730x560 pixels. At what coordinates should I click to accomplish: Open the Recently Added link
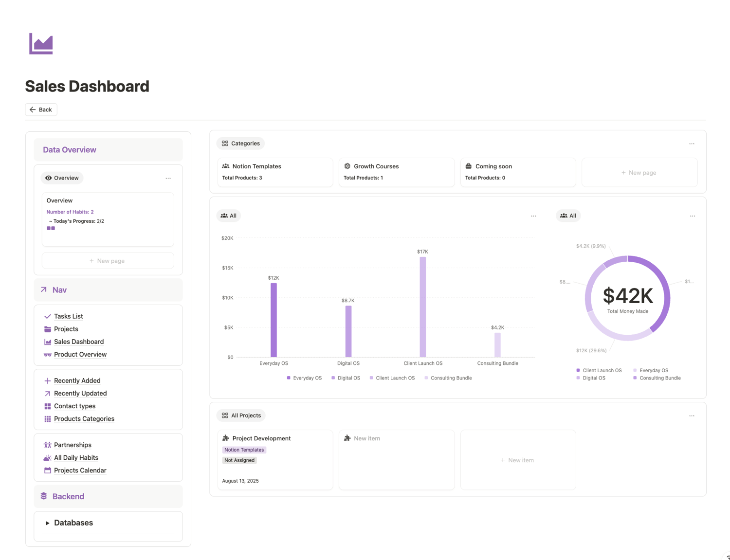(77, 380)
